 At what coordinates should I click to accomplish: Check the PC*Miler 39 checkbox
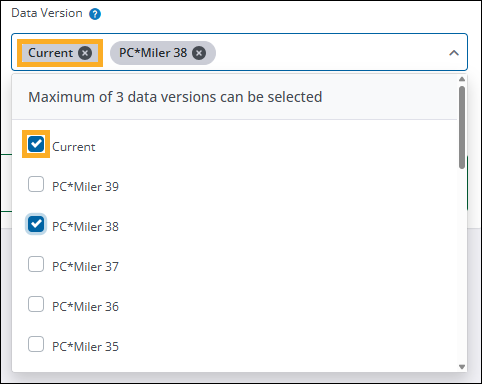(36, 184)
